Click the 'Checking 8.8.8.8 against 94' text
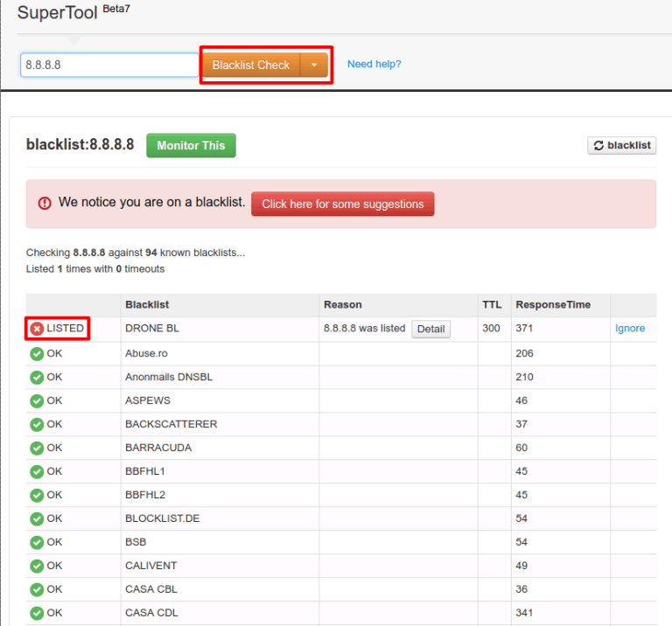 (92, 253)
